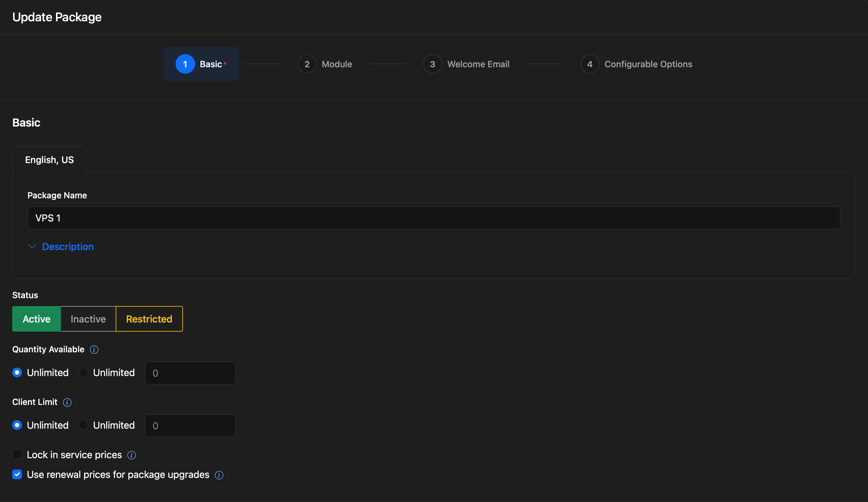Click the Package Name label
The height and width of the screenshot is (502, 868).
(57, 195)
